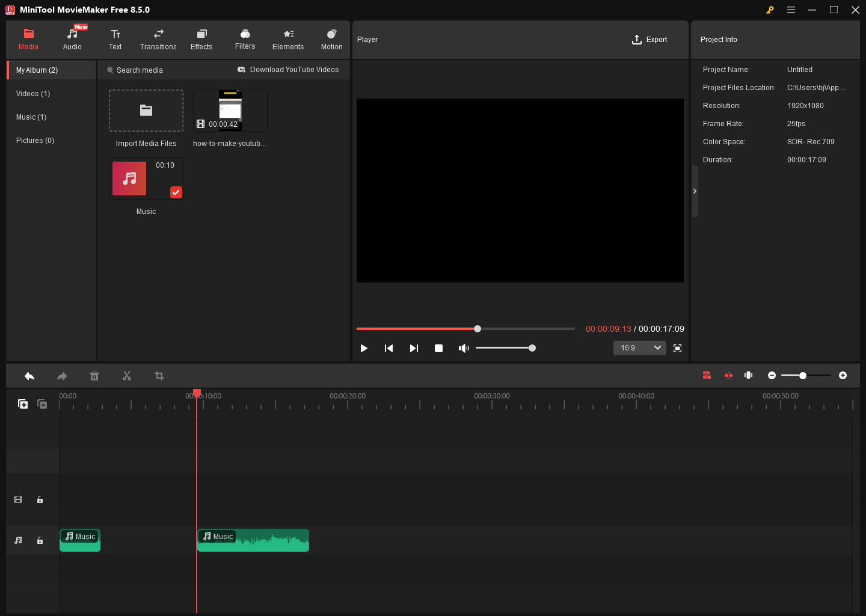Enter fullscreen player mode
866x616 pixels.
tap(677, 348)
